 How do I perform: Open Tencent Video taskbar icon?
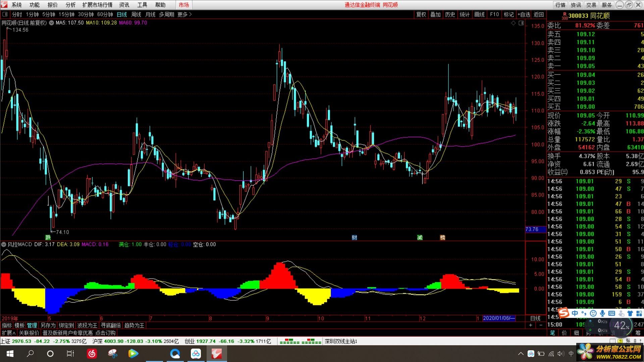click(133, 354)
